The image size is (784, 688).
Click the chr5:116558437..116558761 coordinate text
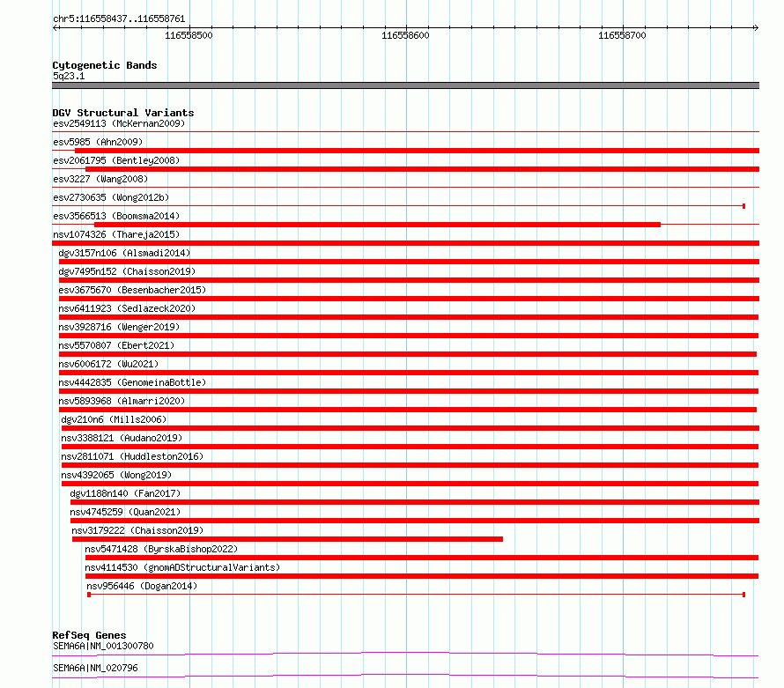click(x=119, y=19)
